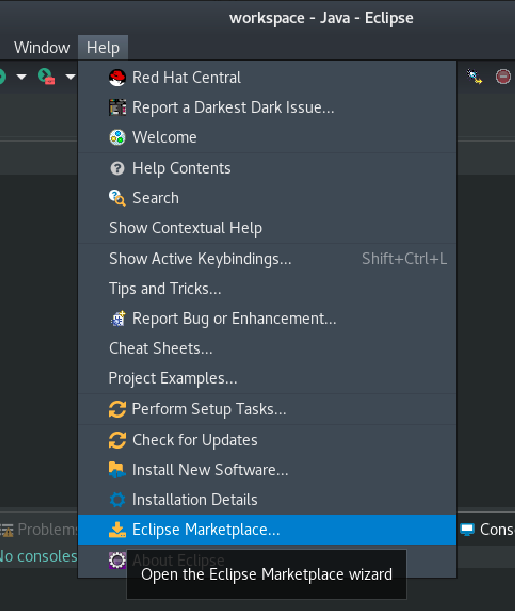The height and width of the screenshot is (611, 515).
Task: Expand the run external tools dropdown arrow
Action: tap(70, 76)
